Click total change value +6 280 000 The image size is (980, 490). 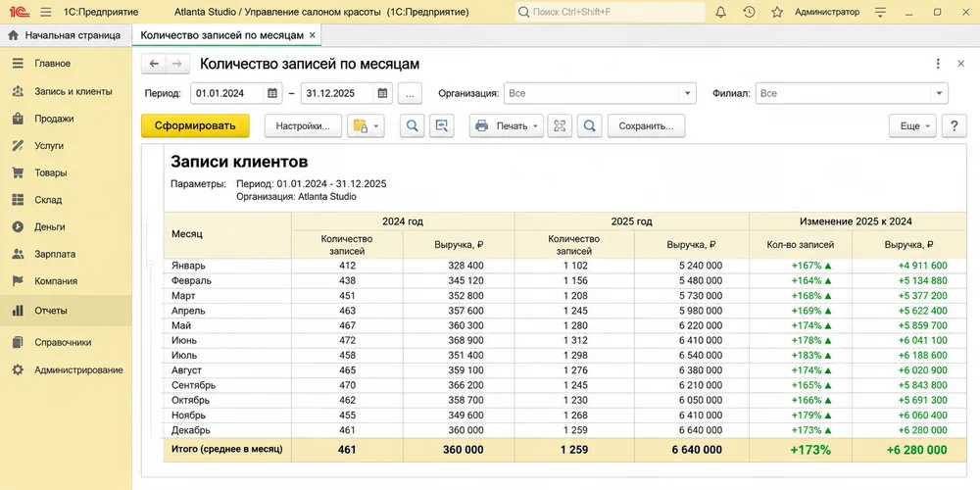916,450
